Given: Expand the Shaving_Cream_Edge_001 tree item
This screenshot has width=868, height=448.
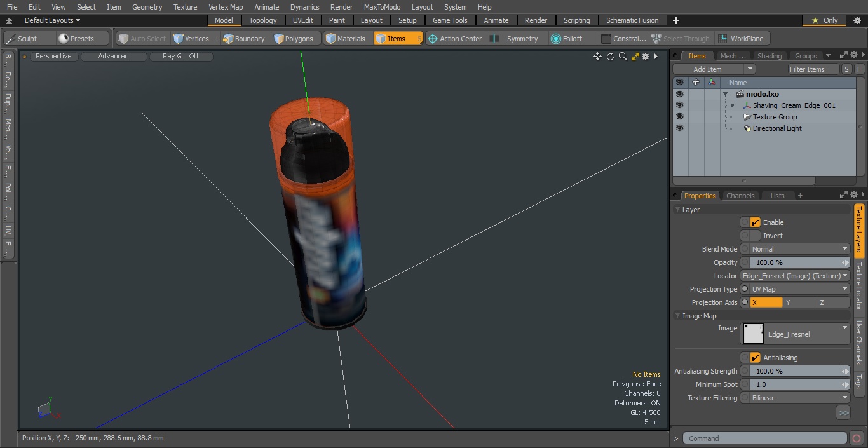Looking at the screenshot, I should click(x=733, y=105).
